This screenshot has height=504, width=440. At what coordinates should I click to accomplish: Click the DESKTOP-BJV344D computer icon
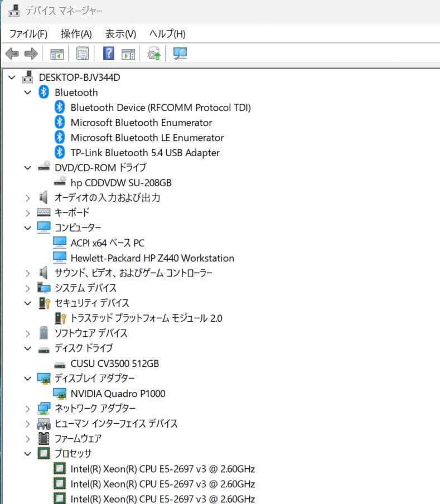tap(28, 77)
